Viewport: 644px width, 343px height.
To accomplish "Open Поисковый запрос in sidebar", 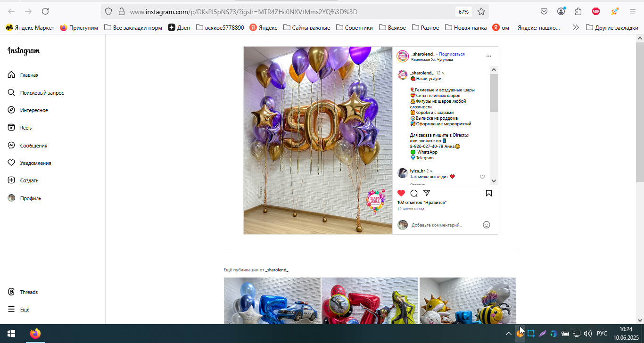I will coord(36,93).
